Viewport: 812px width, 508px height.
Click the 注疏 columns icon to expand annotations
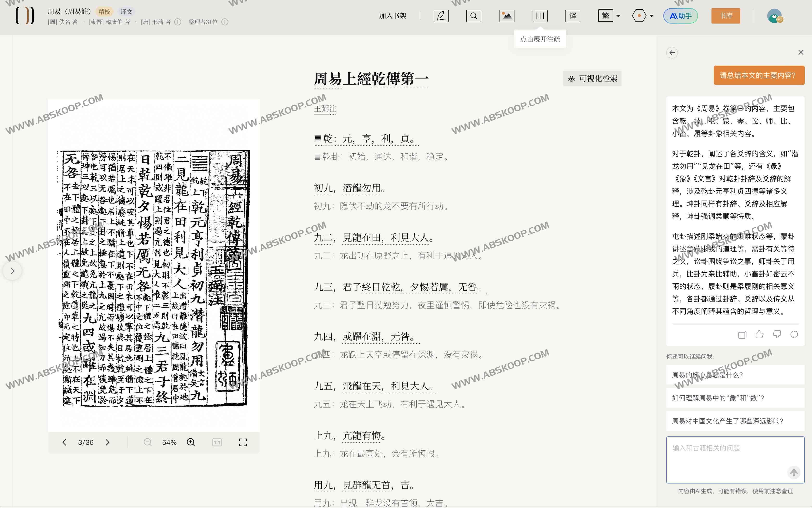[x=539, y=15]
